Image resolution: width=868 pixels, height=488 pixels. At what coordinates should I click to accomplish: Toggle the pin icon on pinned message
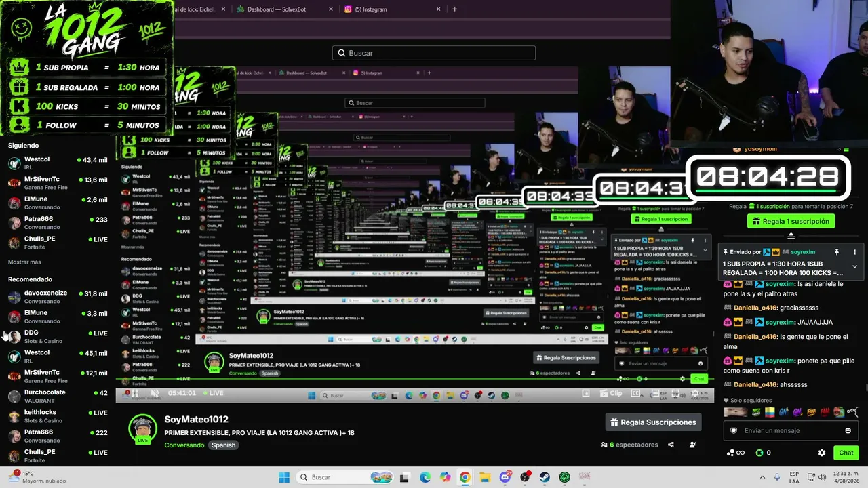[837, 252]
